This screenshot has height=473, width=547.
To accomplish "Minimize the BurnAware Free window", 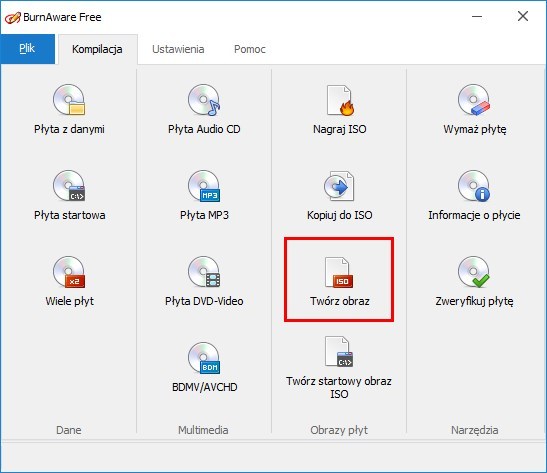I will (x=477, y=16).
